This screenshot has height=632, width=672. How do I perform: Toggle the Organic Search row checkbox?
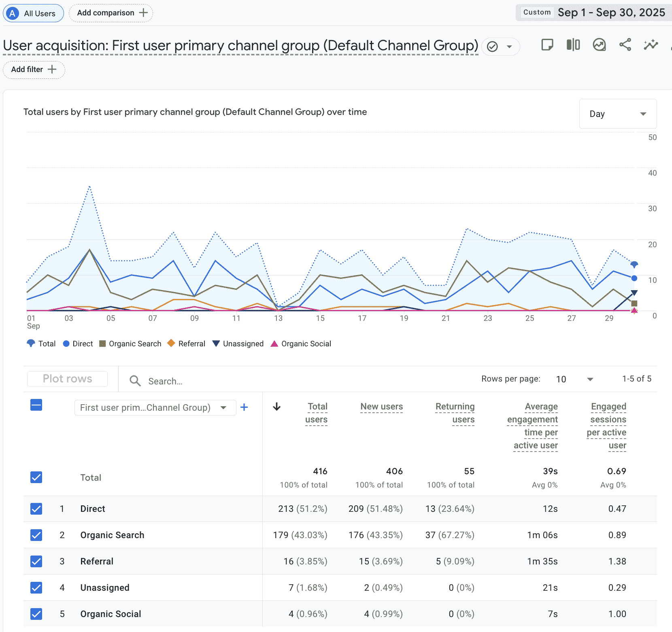point(36,535)
